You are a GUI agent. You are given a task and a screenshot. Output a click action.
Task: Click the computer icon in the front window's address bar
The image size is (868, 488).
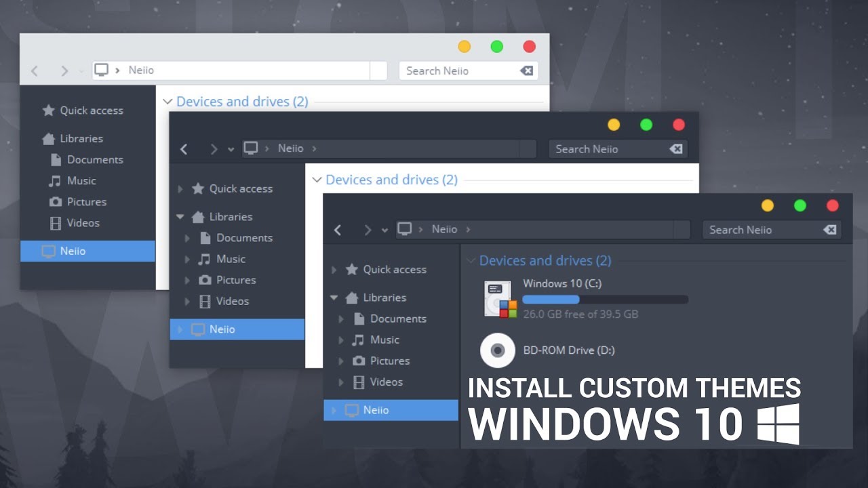coord(405,228)
